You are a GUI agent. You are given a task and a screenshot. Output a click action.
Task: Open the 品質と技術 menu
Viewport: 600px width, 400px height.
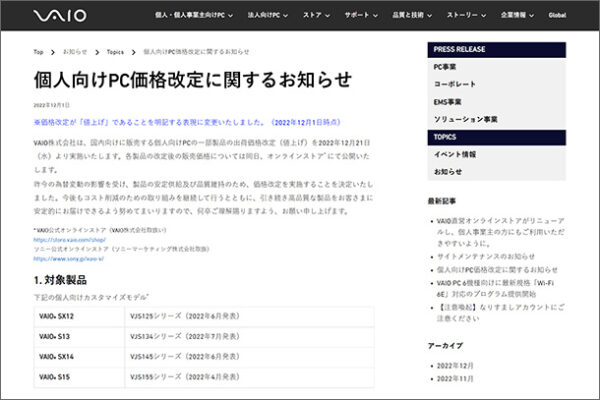point(412,15)
